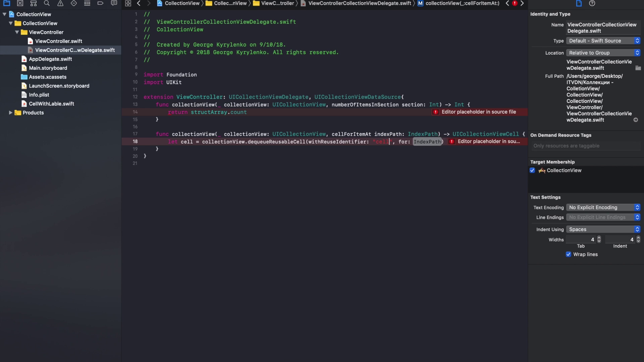Go back in editor history
Screen dimensions: 644x362
(x=139, y=3)
